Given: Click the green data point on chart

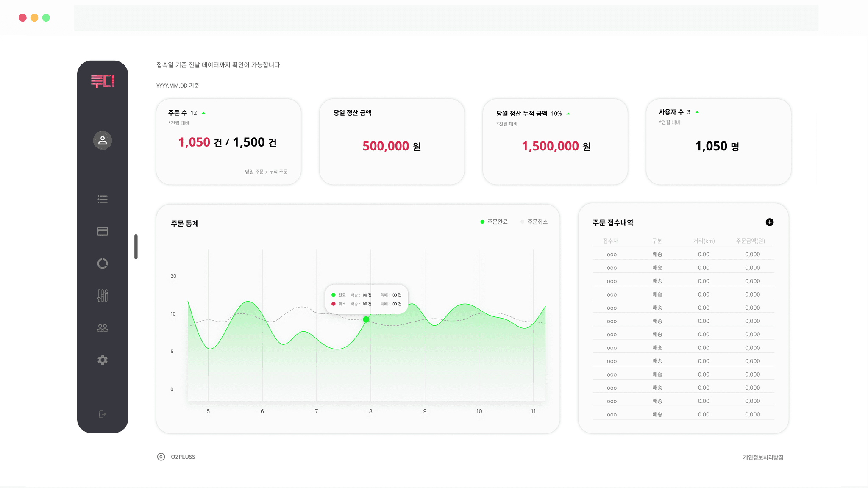Looking at the screenshot, I should tap(366, 319).
